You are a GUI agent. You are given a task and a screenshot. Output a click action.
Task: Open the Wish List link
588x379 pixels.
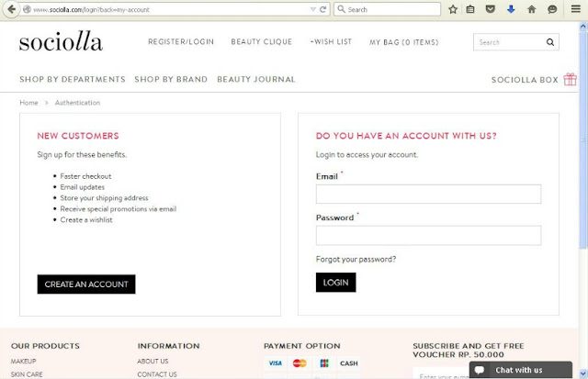331,41
